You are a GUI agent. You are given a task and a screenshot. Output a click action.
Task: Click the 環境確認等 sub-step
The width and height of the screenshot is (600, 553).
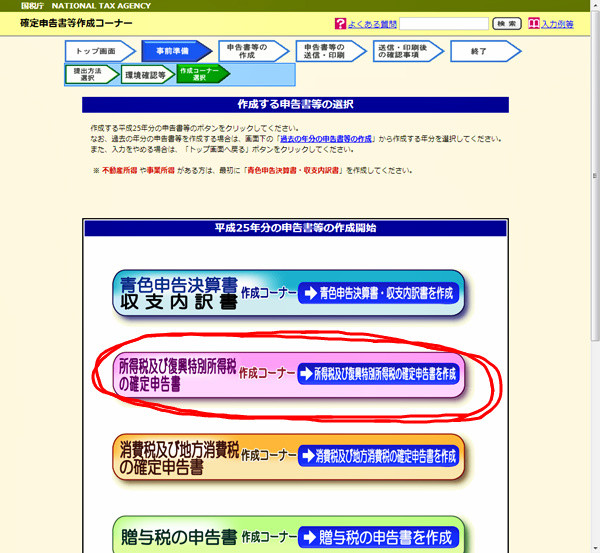148,75
